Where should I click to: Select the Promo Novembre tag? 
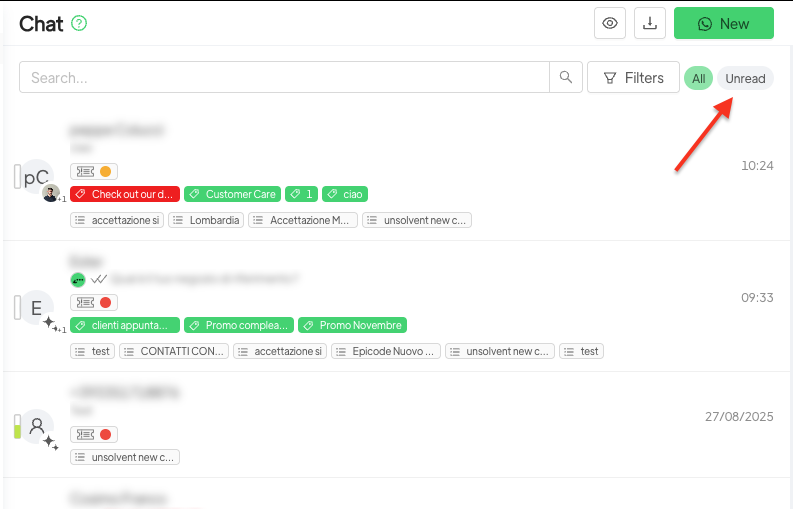click(x=352, y=325)
